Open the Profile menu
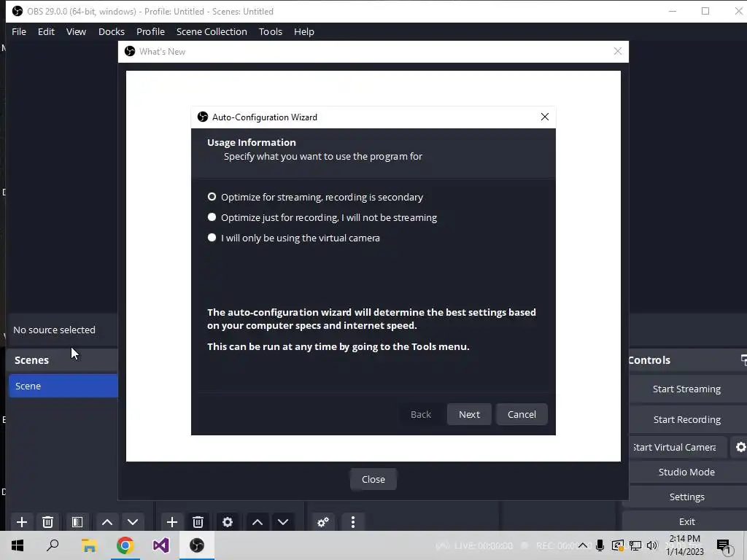Viewport: 747px width, 560px height. (x=150, y=31)
